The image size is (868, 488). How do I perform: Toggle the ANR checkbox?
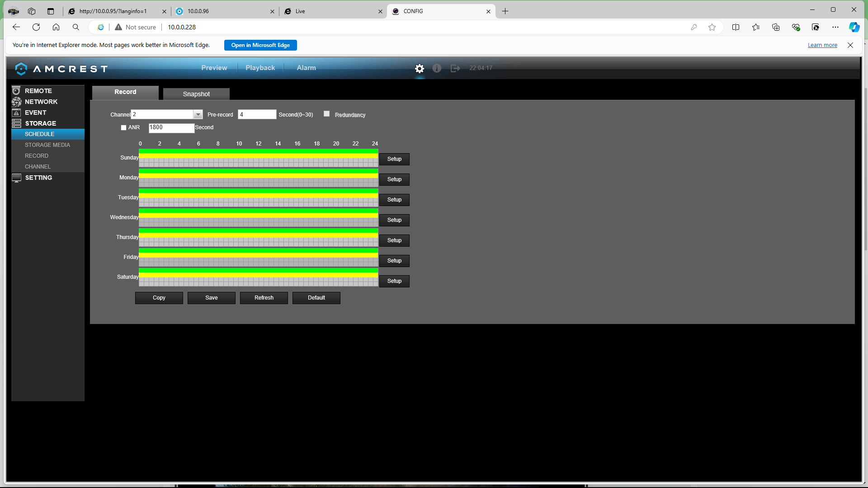(x=123, y=128)
